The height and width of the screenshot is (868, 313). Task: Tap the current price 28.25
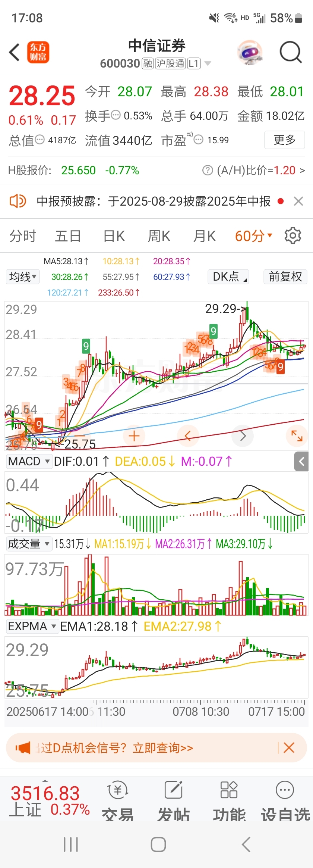click(42, 96)
